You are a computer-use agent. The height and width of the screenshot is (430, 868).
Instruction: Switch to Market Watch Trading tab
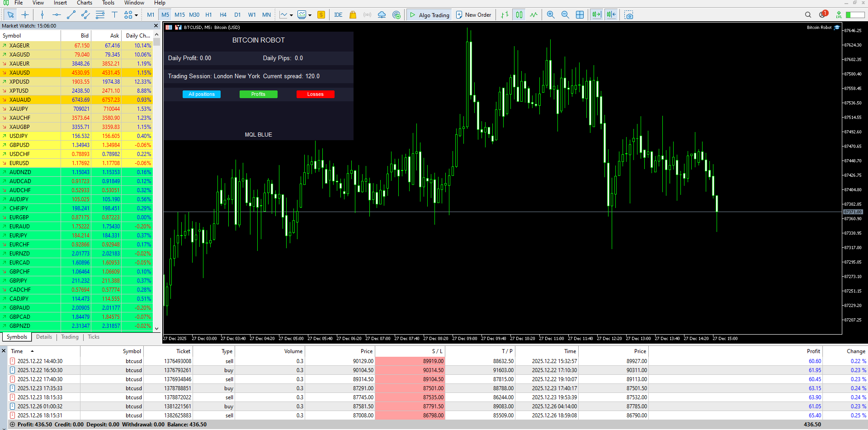click(70, 337)
